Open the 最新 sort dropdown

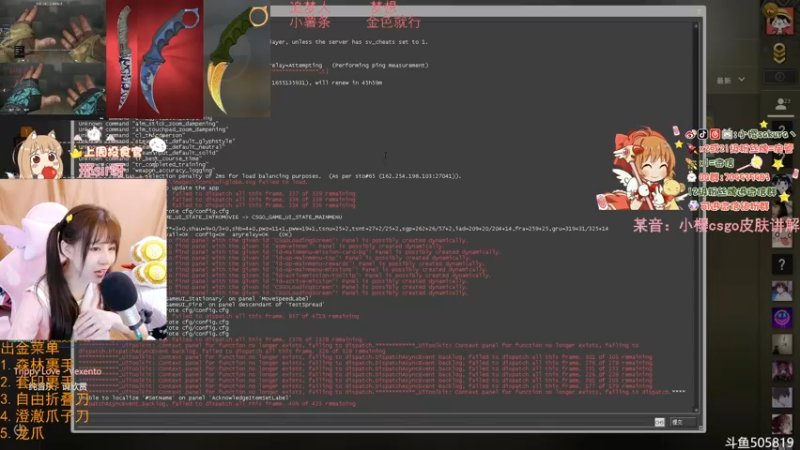tap(731, 80)
